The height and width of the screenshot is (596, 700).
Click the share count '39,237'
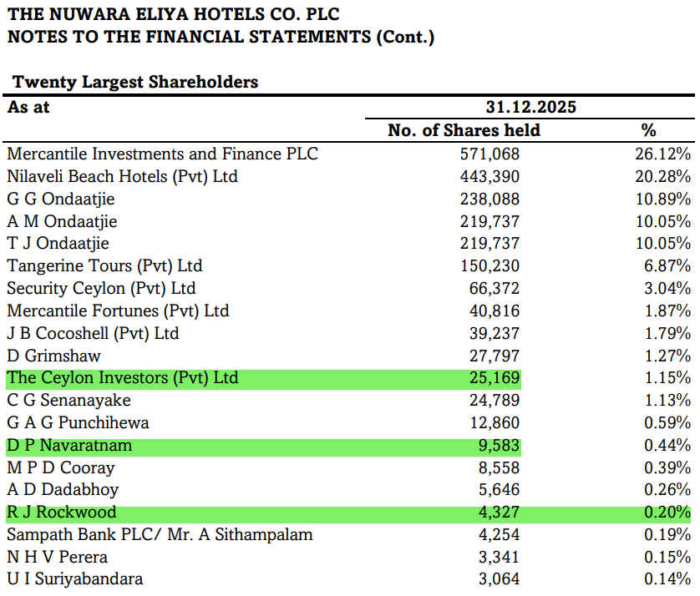click(x=495, y=334)
